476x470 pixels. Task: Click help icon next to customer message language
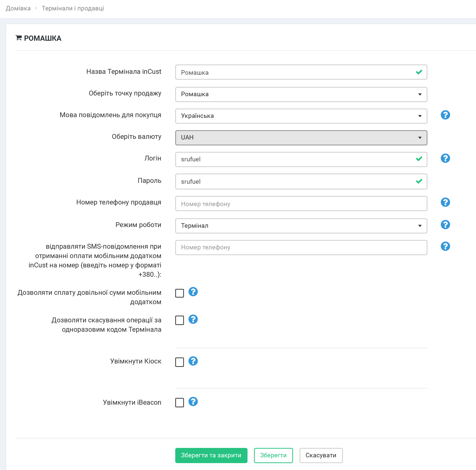(445, 115)
